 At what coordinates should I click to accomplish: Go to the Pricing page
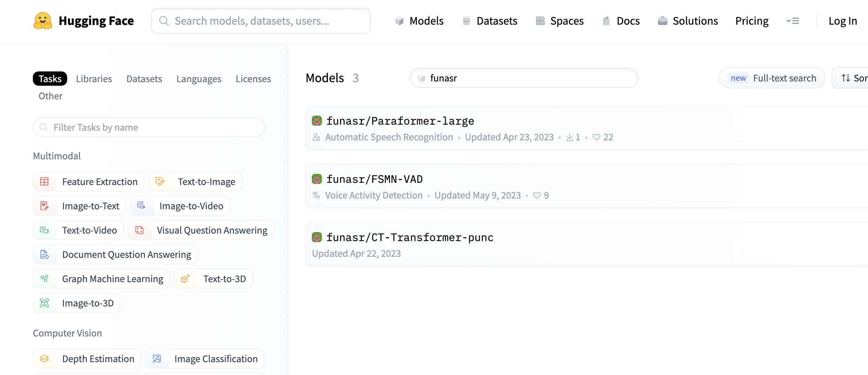pos(752,21)
